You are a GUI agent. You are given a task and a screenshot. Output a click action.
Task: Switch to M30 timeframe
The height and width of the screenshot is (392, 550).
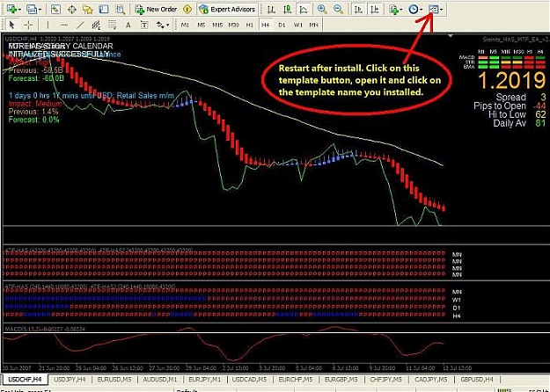[233, 25]
